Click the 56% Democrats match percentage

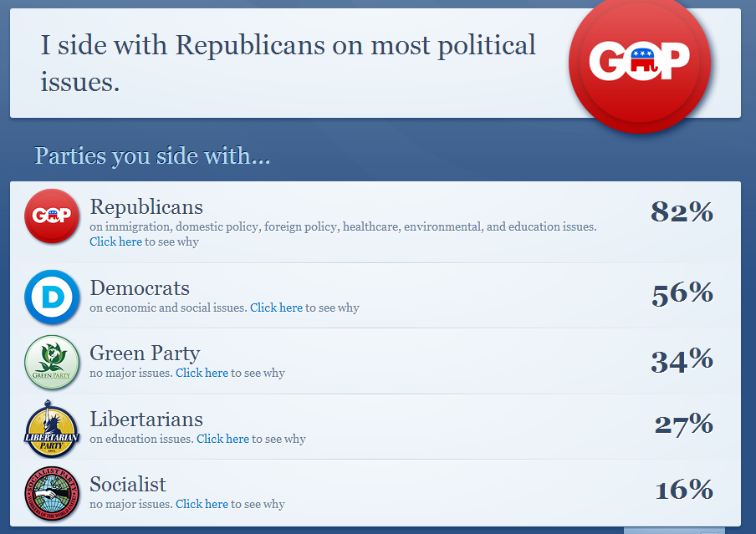tap(682, 293)
